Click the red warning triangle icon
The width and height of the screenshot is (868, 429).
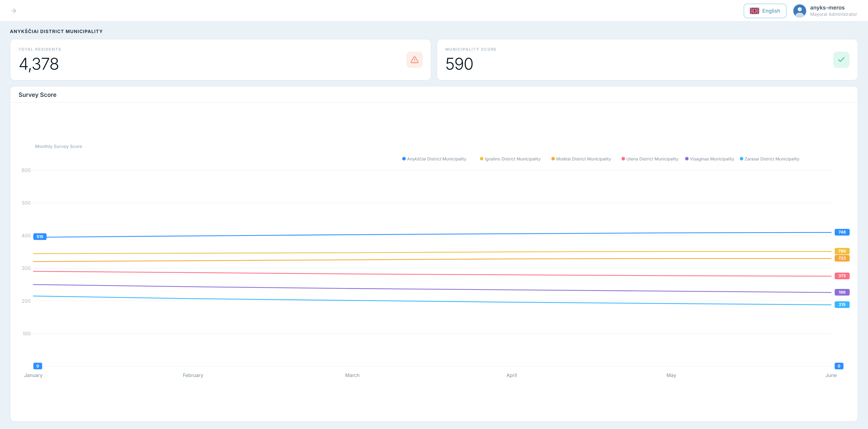point(414,60)
